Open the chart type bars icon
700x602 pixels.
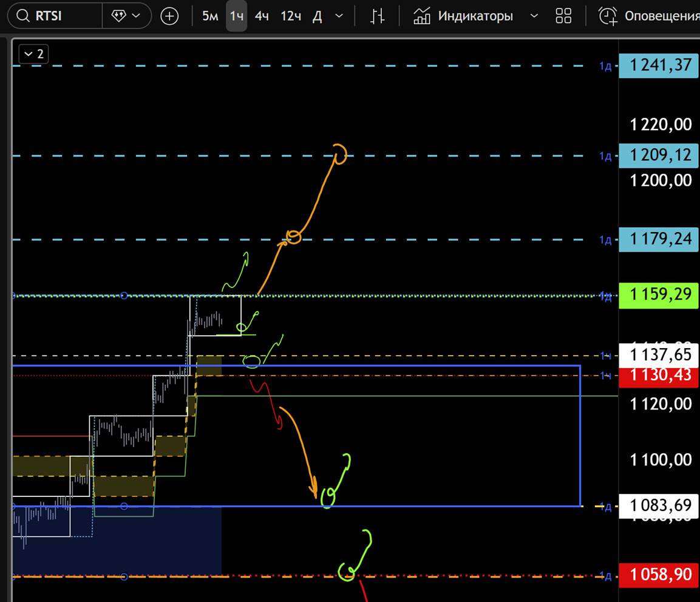tap(378, 16)
